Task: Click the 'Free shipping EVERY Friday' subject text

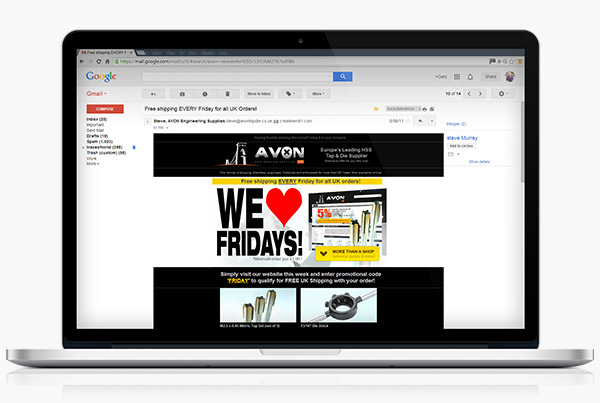Action: click(x=201, y=109)
